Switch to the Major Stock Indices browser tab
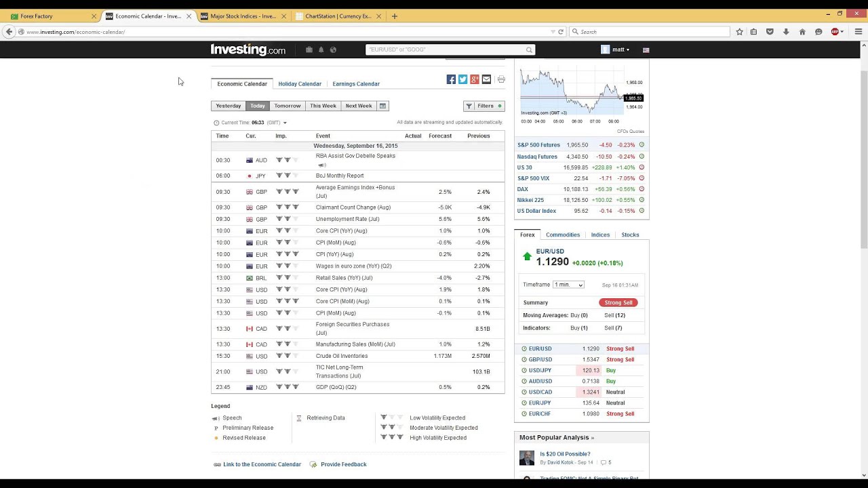 (x=243, y=16)
